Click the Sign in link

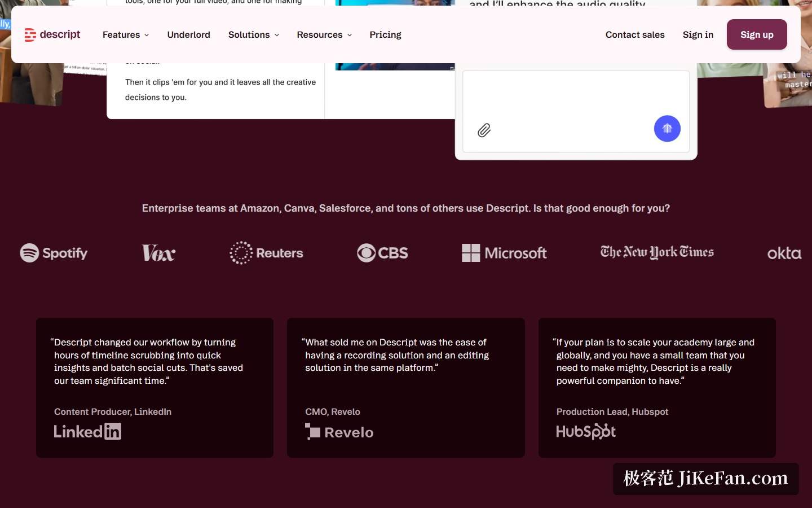(698, 35)
